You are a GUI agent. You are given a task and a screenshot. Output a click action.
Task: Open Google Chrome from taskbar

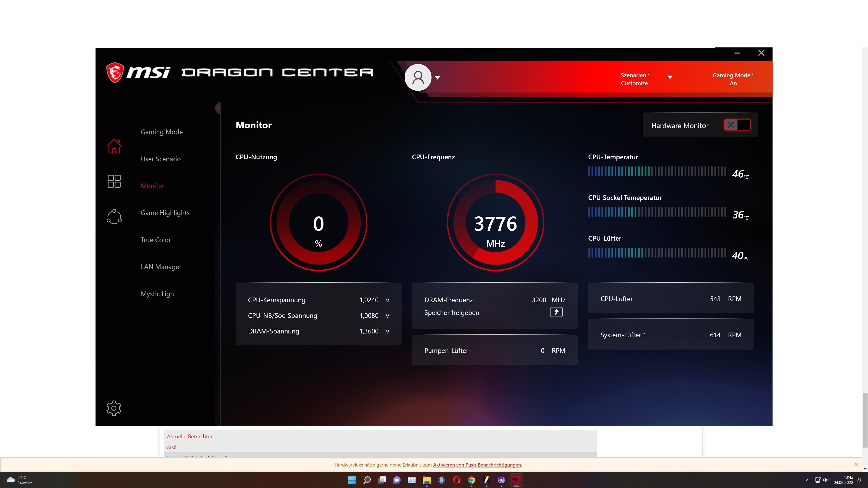point(471,480)
